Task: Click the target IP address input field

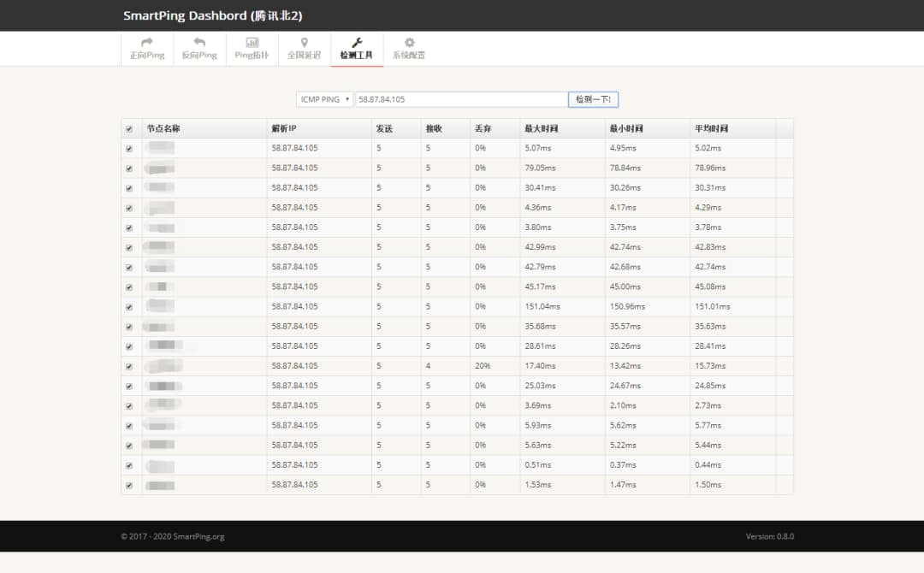Action: pyautogui.click(x=461, y=99)
